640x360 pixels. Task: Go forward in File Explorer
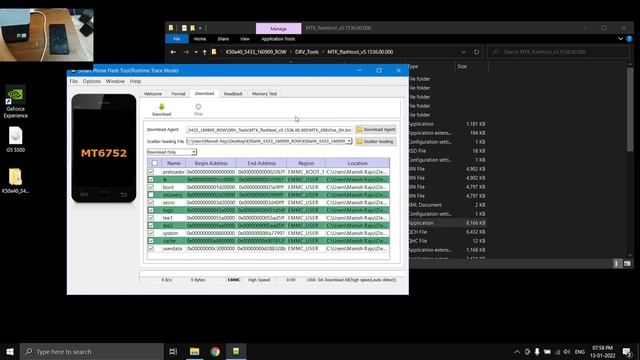pyautogui.click(x=186, y=52)
